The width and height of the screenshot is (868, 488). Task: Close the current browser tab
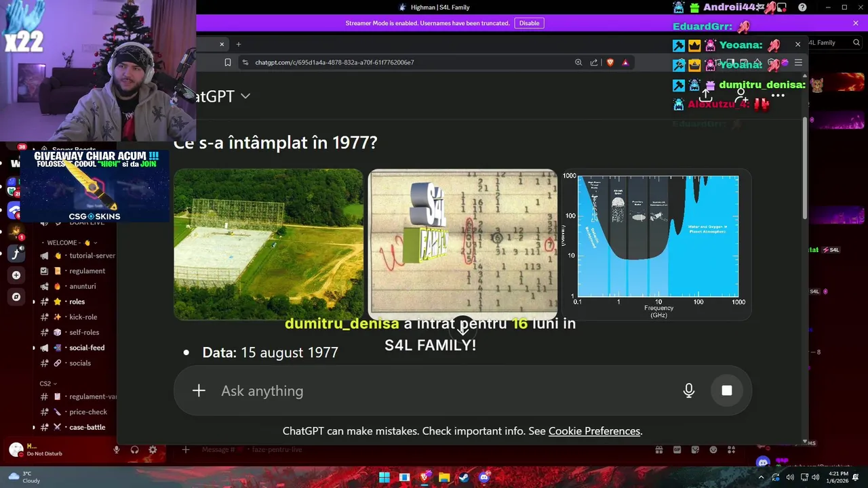coord(222,44)
